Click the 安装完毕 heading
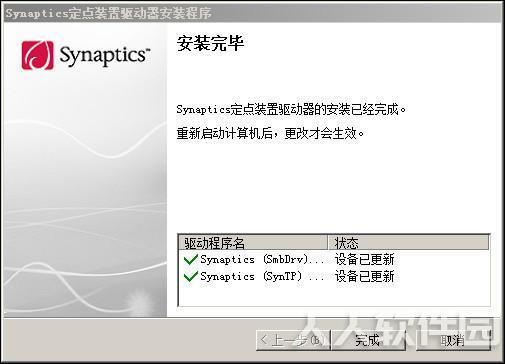Screen dimensions: 505x364 pos(210,43)
